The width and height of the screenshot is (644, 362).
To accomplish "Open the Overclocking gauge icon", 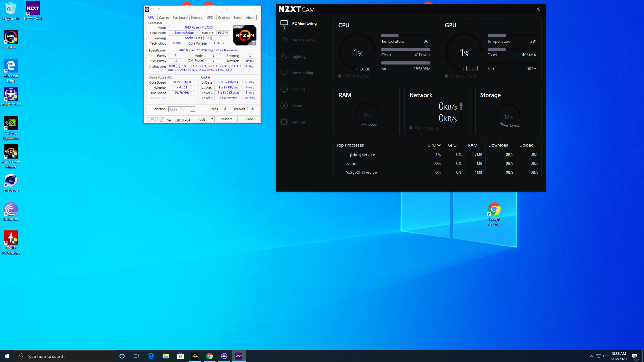I will [284, 73].
